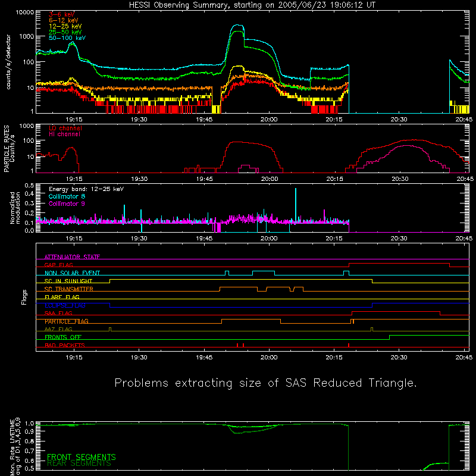Select the 50-100 keV legend label
This screenshot has height=476, width=476.
click(67, 38)
